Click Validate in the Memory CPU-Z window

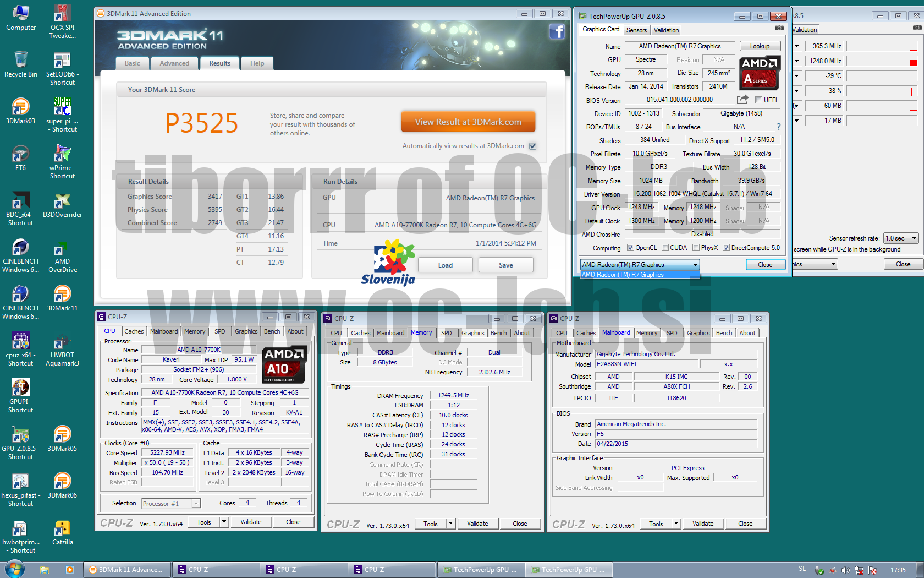tap(477, 524)
